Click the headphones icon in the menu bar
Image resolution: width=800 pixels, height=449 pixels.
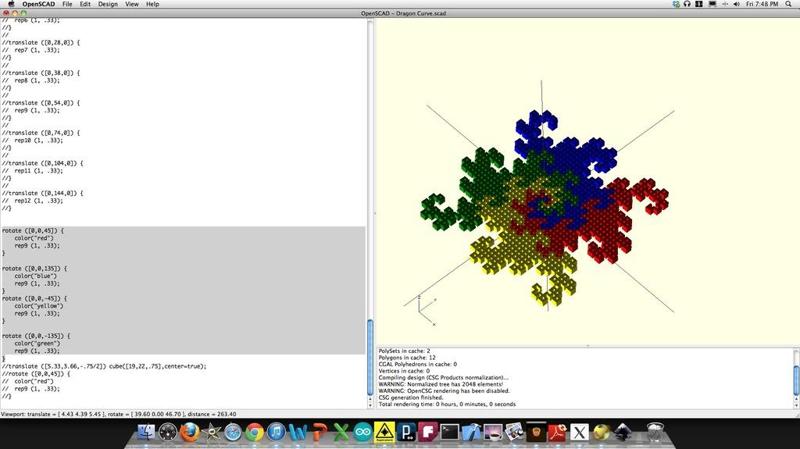pos(687,4)
